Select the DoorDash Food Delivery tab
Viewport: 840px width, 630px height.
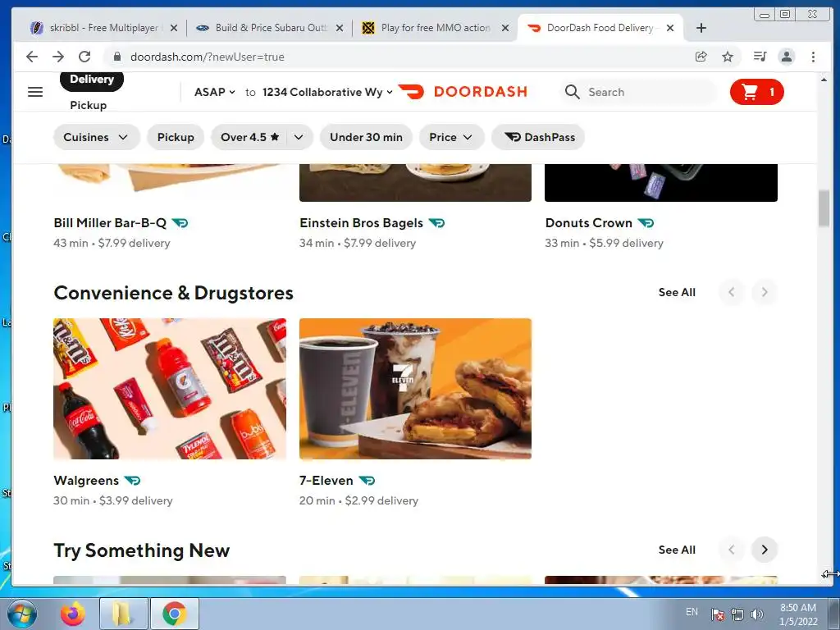tap(600, 28)
